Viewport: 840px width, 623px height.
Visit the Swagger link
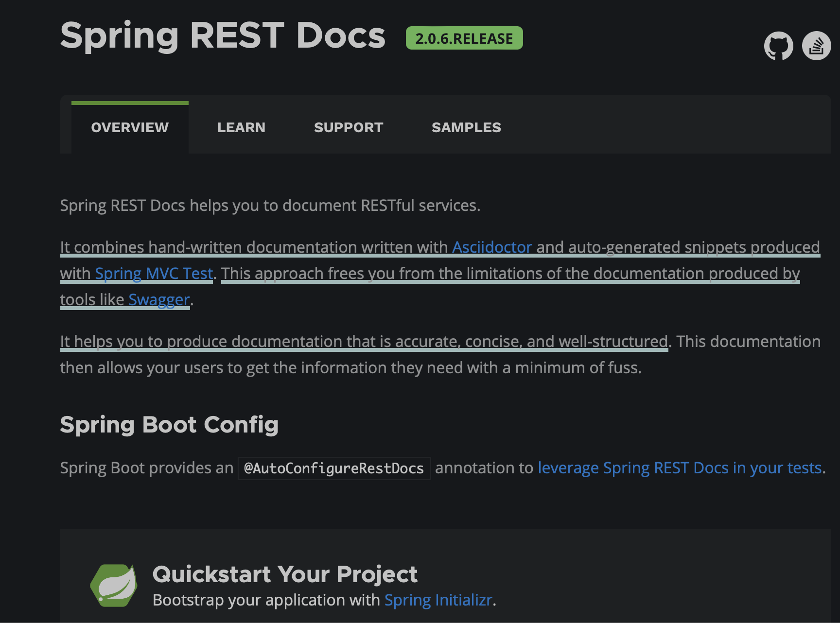click(159, 300)
